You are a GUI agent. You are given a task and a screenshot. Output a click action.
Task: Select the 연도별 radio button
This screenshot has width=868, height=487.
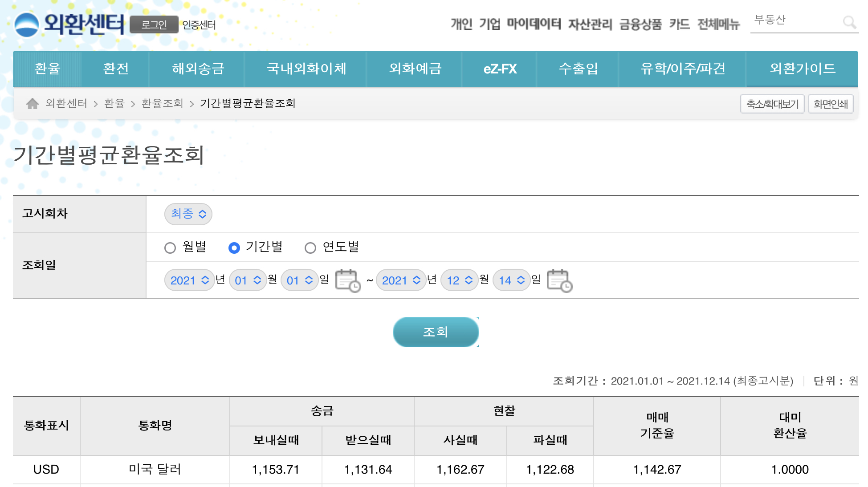(x=310, y=248)
